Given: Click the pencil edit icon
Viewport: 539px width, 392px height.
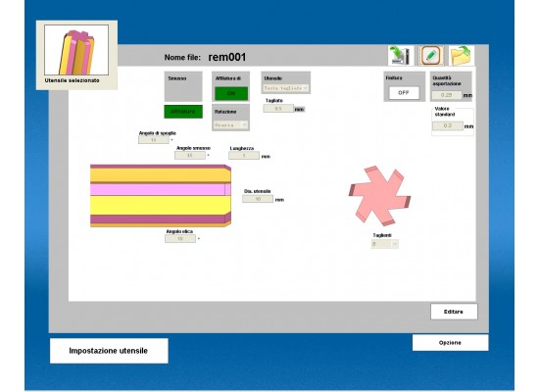Looking at the screenshot, I should (431, 55).
